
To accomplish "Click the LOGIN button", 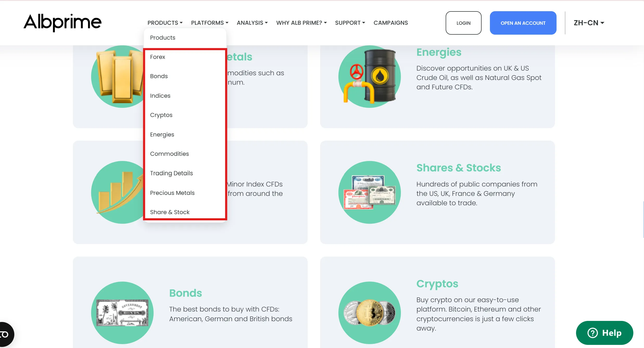I will pos(463,23).
